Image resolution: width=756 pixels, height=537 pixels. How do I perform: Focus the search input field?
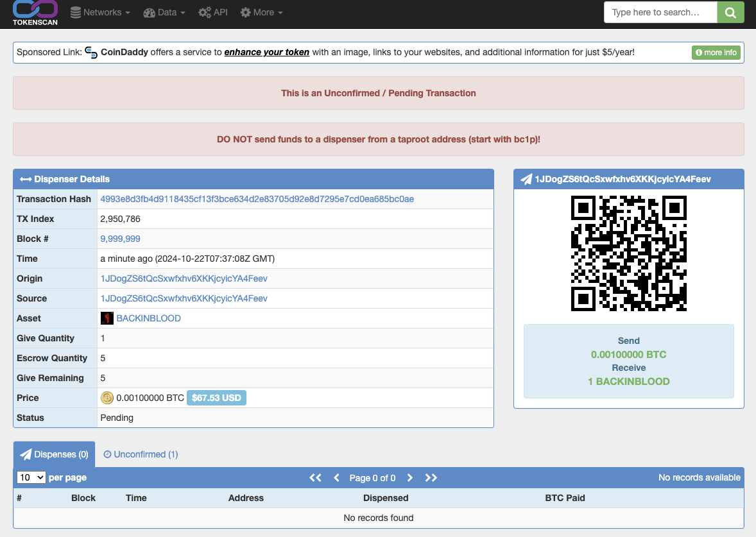(x=660, y=13)
